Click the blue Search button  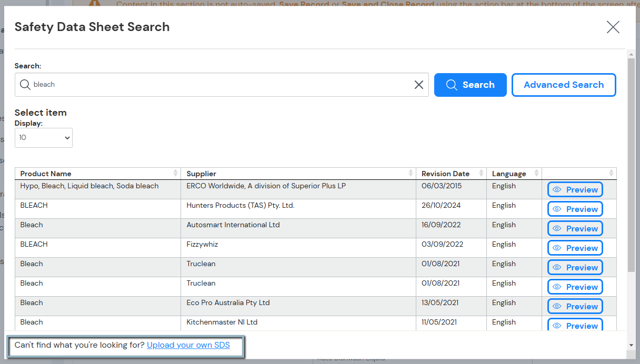pos(470,85)
